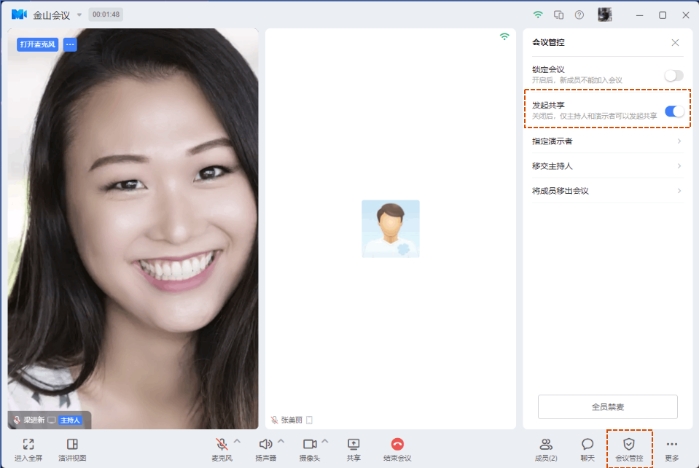Enter fullscreen with 进入全屏 icon

coord(28,444)
